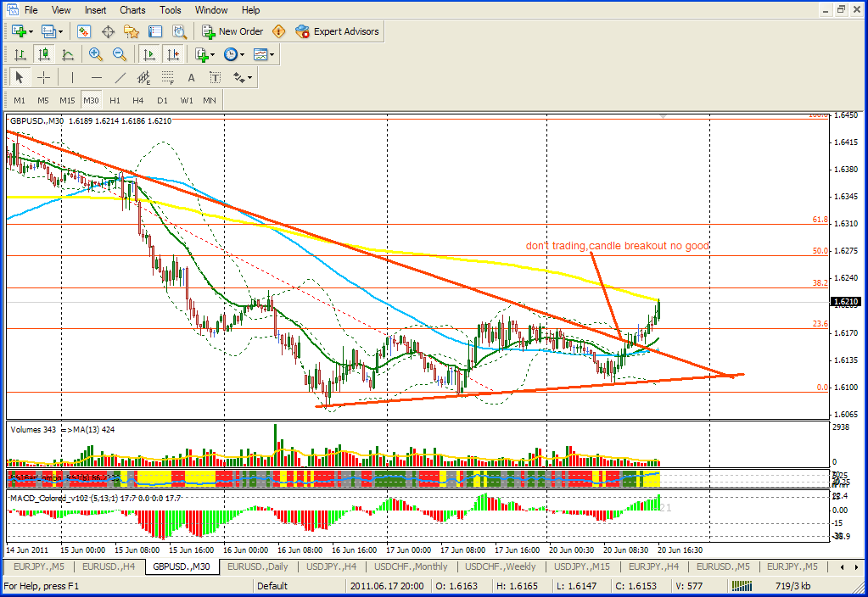The image size is (868, 597).
Task: Select the text label 'T' tool
Action: 216,77
